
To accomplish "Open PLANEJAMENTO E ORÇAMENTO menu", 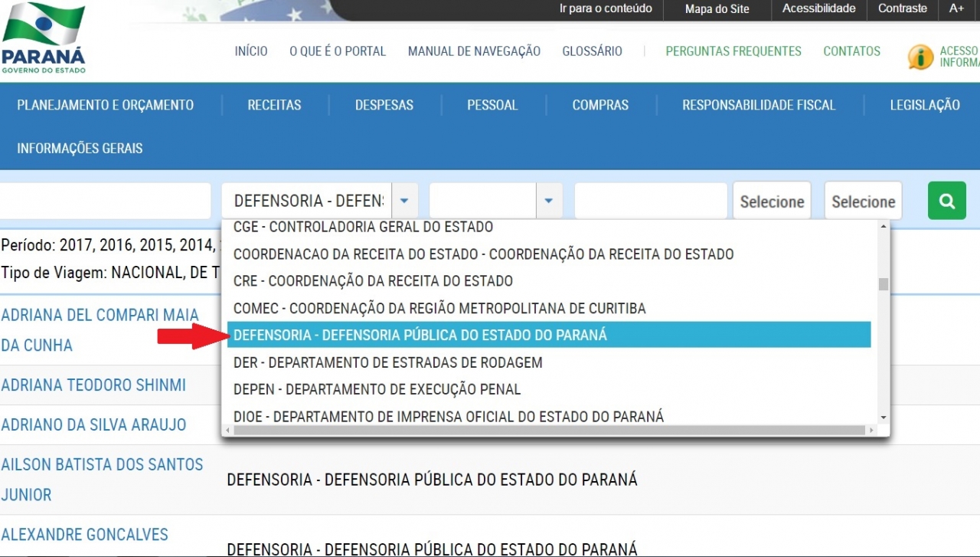I will coord(106,105).
